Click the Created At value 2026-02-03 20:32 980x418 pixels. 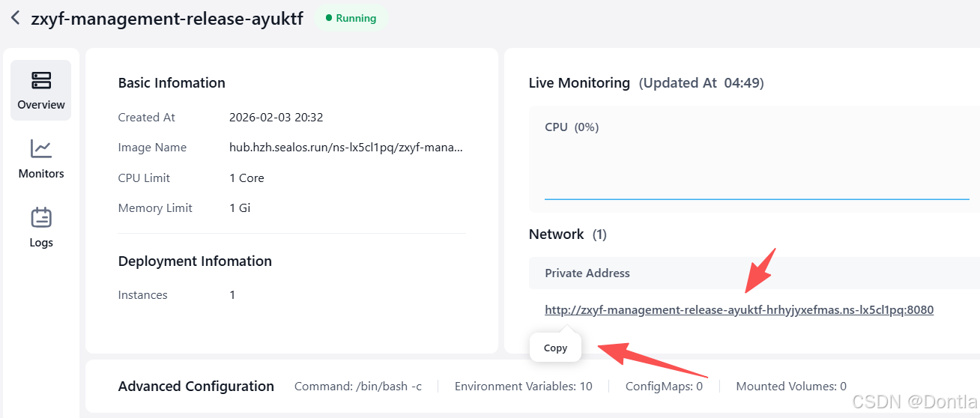click(276, 118)
